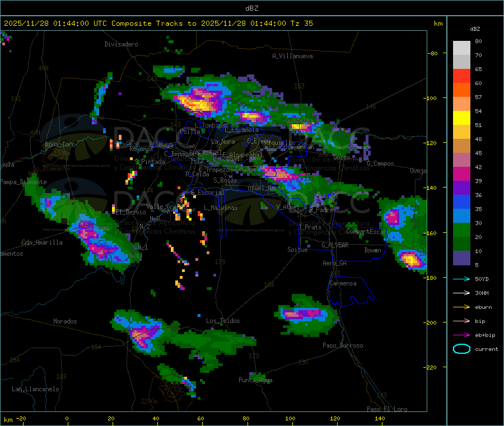Click the Aero_GA label
The width and height of the screenshot is (504, 426).
(x=335, y=263)
